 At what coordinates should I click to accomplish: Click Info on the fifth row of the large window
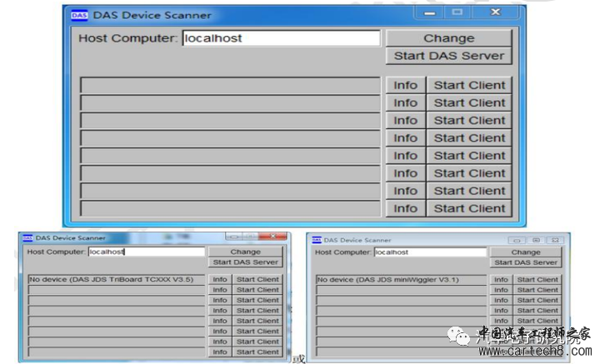pos(406,156)
